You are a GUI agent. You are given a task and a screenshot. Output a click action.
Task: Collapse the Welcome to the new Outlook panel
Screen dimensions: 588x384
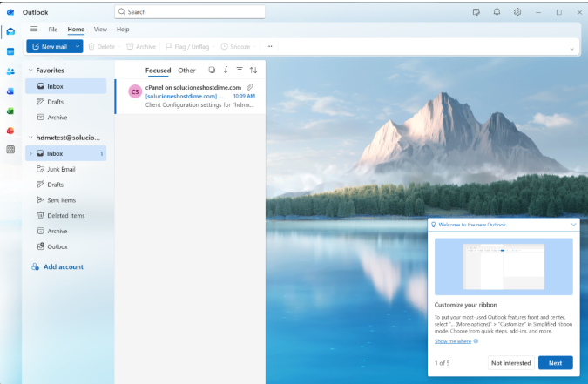tap(572, 225)
